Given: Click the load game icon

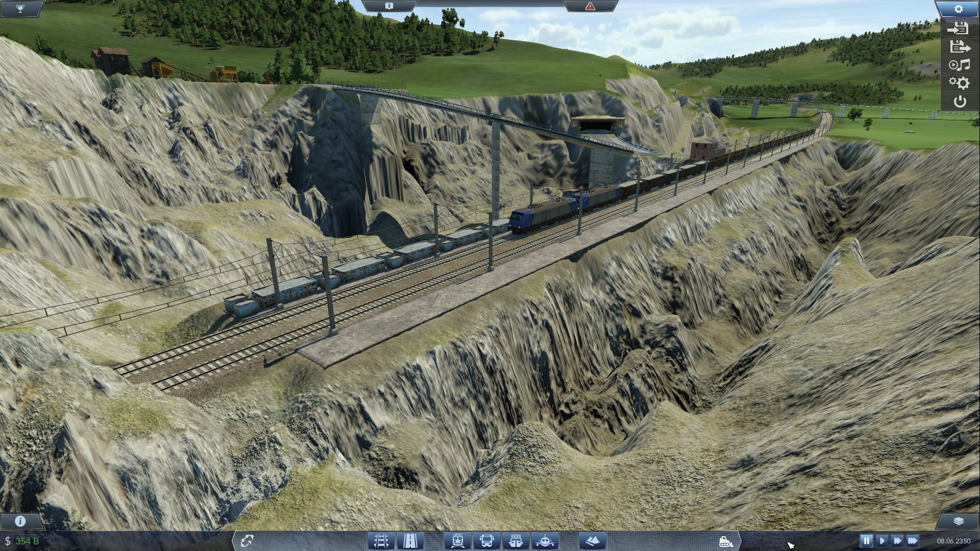Looking at the screenshot, I should (x=959, y=47).
